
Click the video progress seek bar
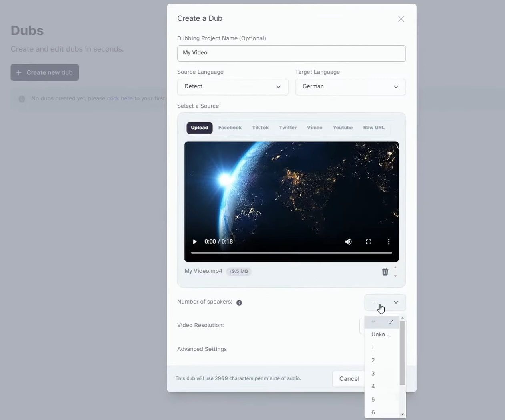(291, 253)
